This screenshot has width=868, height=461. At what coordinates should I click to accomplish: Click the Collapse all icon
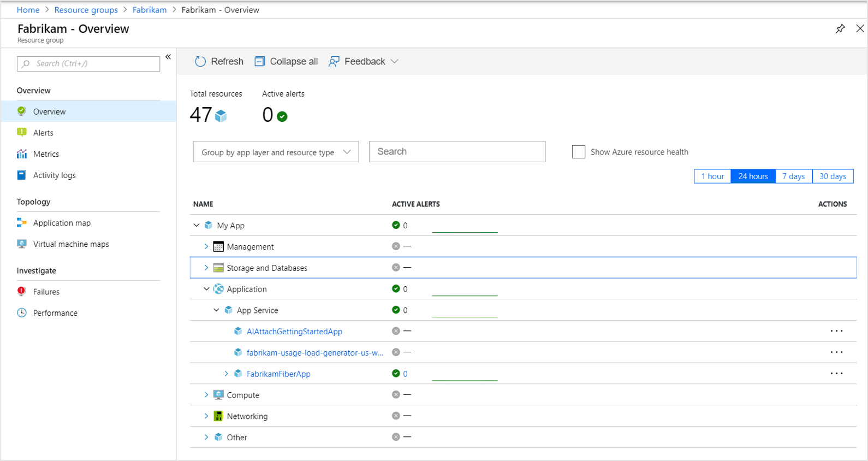[260, 62]
